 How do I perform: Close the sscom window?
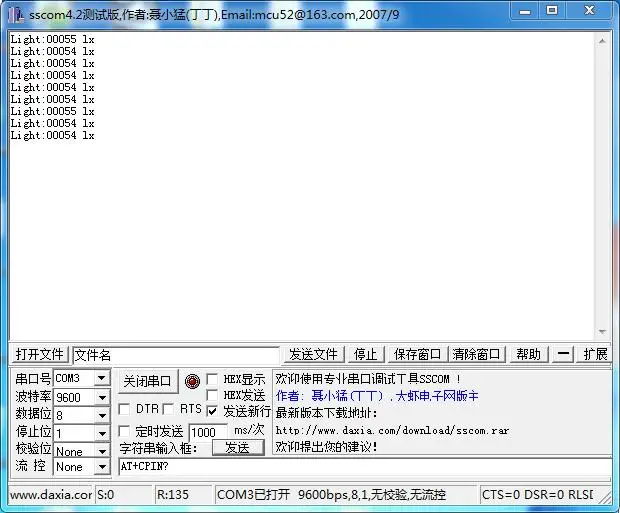(x=589, y=10)
